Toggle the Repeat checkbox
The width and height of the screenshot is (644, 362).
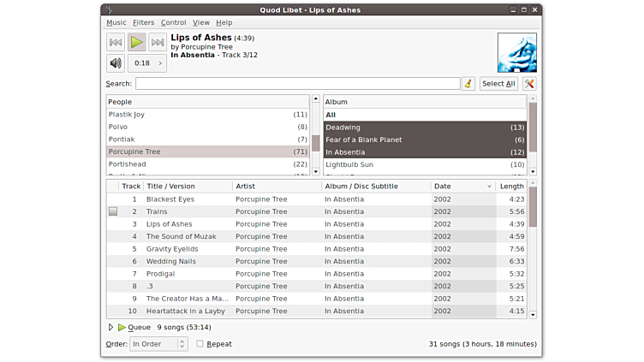[x=200, y=344]
